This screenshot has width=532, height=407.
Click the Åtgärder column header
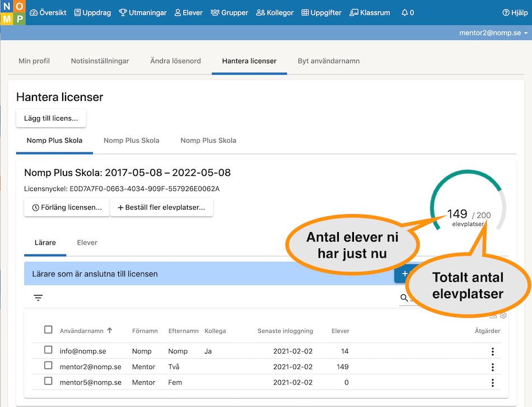[487, 331]
